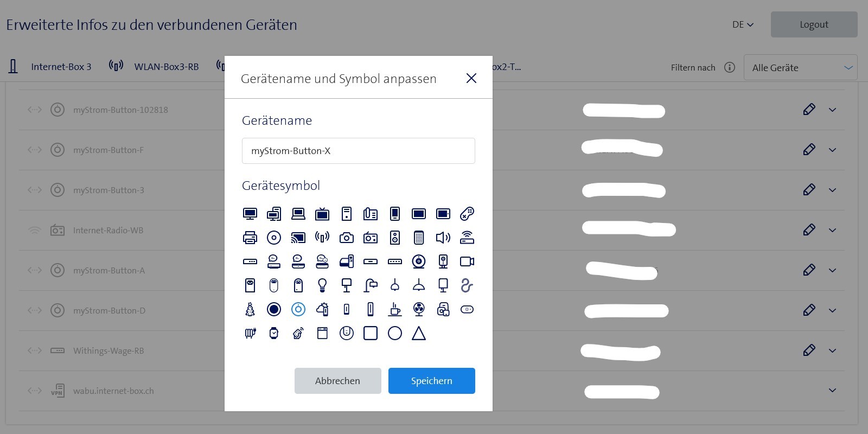This screenshot has height=434, width=868.
Task: Expand the wabu.internet-box.ch row details
Action: [832, 391]
